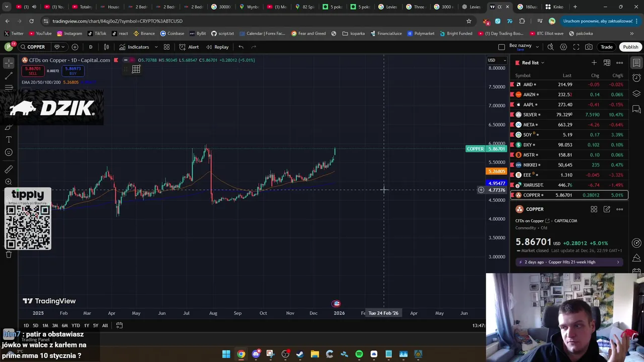Undo the last chart action
644x362 pixels.
click(241, 47)
